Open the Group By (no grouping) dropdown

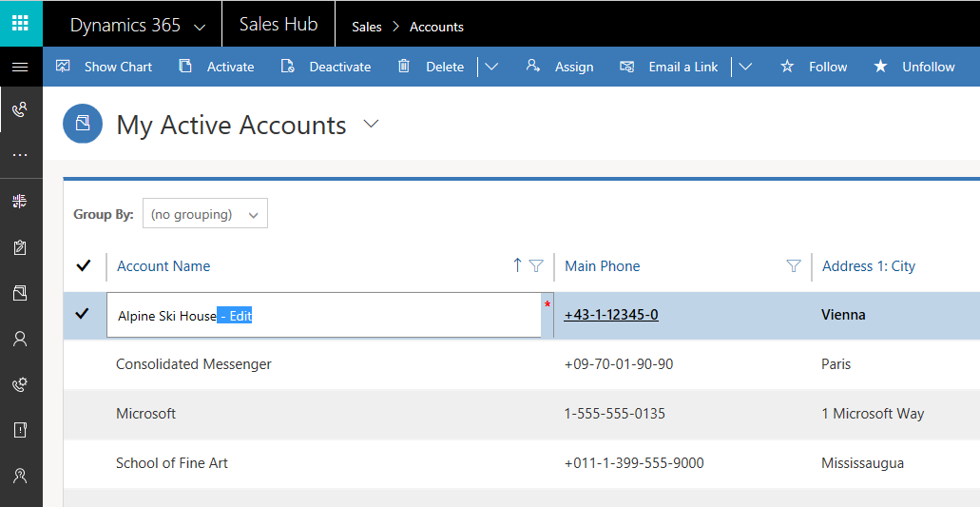[205, 214]
